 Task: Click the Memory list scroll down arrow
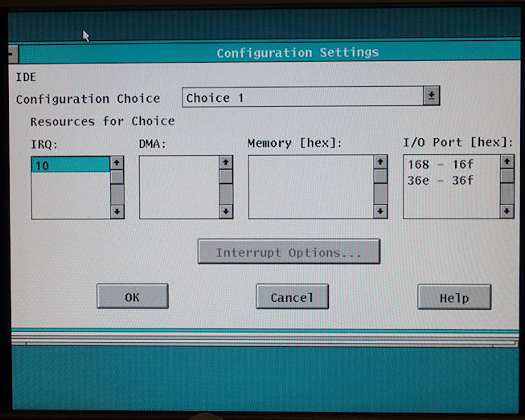coord(380,211)
